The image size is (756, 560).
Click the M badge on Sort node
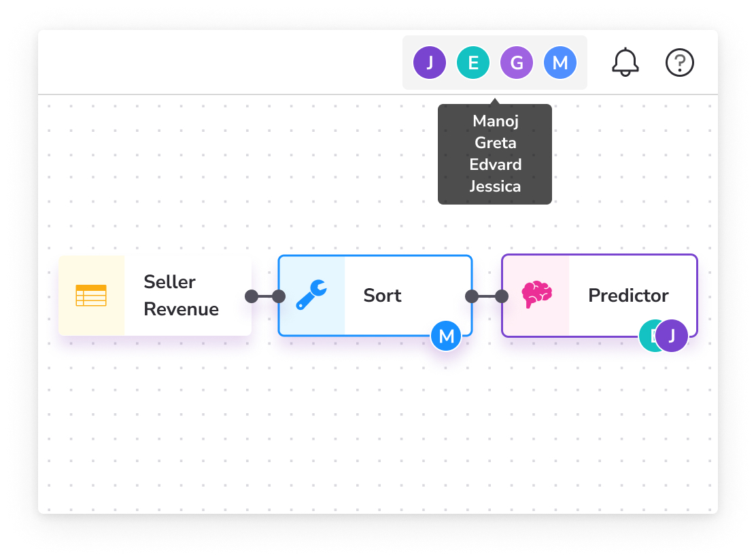coord(446,336)
